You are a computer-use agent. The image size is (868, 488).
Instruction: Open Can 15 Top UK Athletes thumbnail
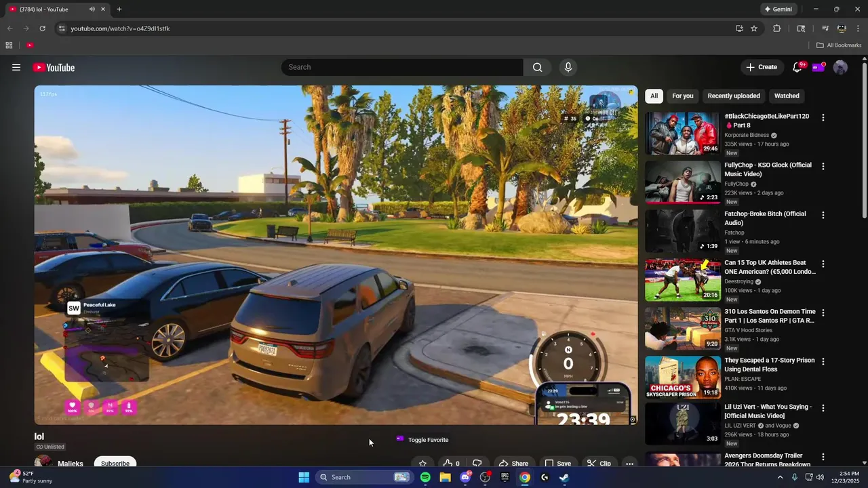[x=682, y=280]
